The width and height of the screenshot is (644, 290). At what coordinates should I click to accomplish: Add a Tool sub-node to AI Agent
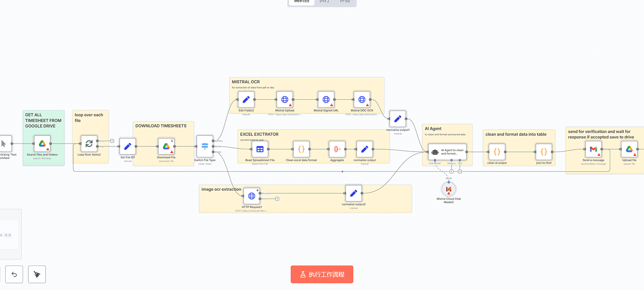click(x=460, y=171)
